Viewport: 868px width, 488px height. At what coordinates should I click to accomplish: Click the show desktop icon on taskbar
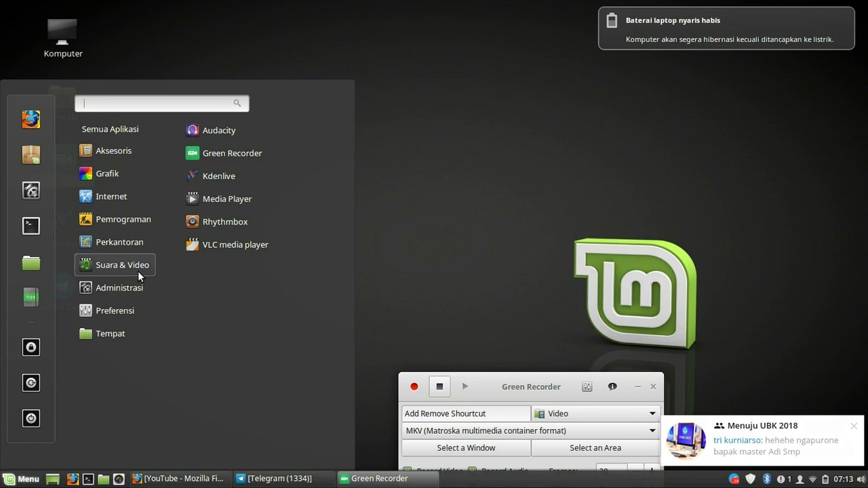point(52,479)
